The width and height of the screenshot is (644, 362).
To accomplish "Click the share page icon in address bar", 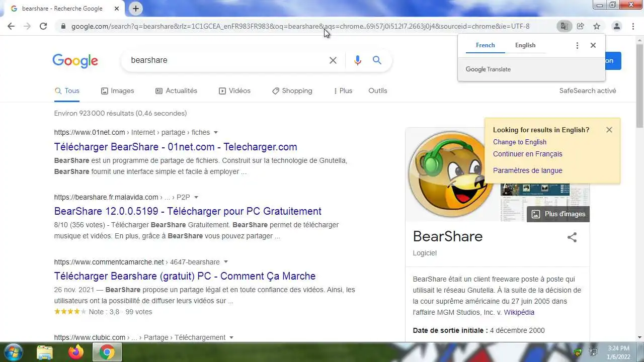I will 581,26.
